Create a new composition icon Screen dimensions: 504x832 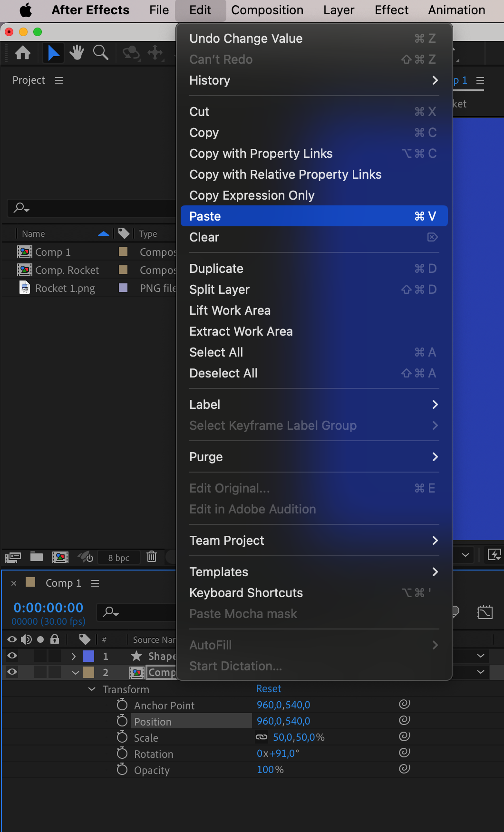tap(60, 557)
